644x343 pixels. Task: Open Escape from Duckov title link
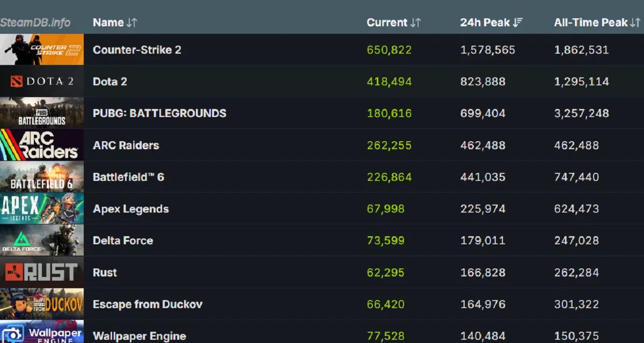coord(148,304)
